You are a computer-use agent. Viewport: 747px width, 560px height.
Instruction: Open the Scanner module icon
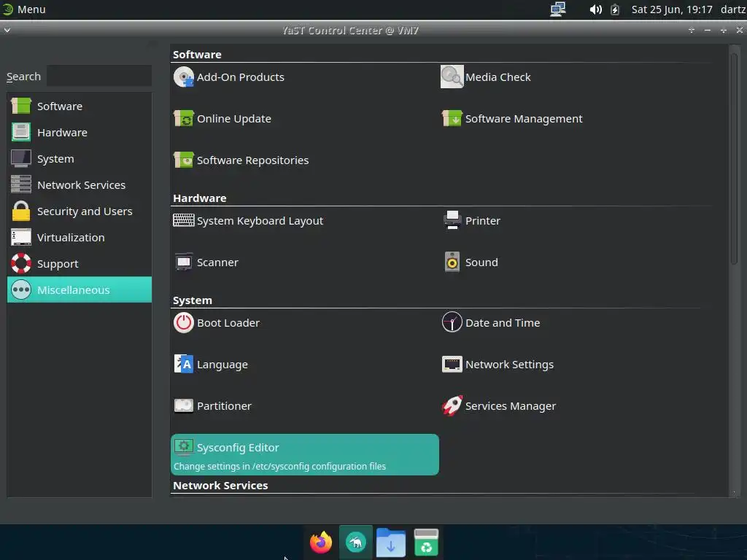point(183,262)
